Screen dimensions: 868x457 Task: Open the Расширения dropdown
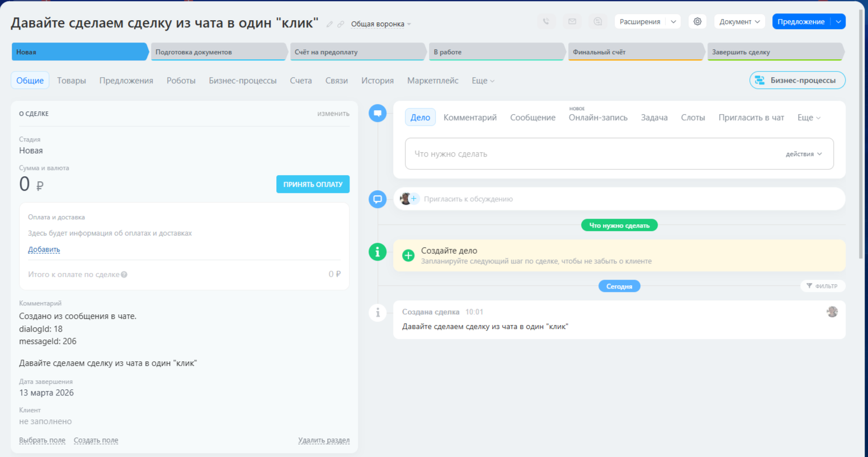[647, 22]
